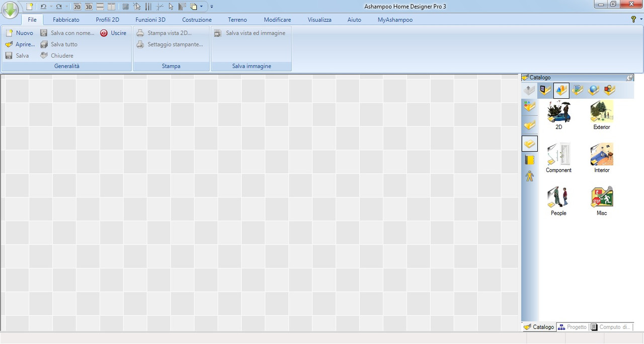The width and height of the screenshot is (644, 344).
Task: Click the Chiudere button
Action: [56, 55]
